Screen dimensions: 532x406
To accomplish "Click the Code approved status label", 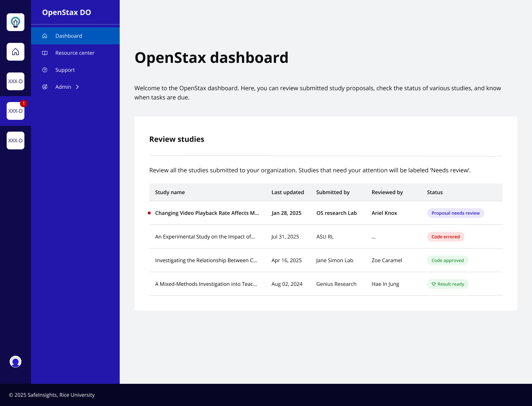I will coord(447,260).
